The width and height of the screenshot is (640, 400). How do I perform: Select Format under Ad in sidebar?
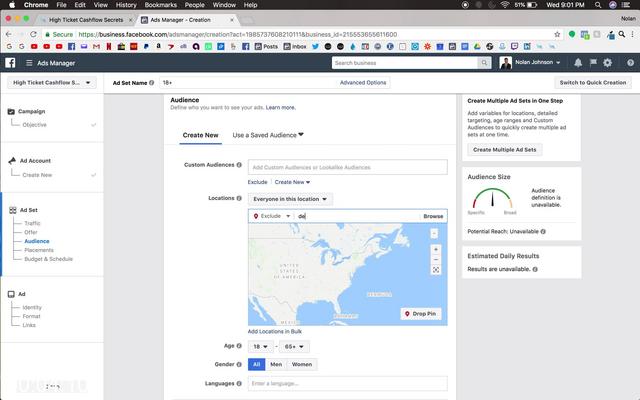coord(31,316)
